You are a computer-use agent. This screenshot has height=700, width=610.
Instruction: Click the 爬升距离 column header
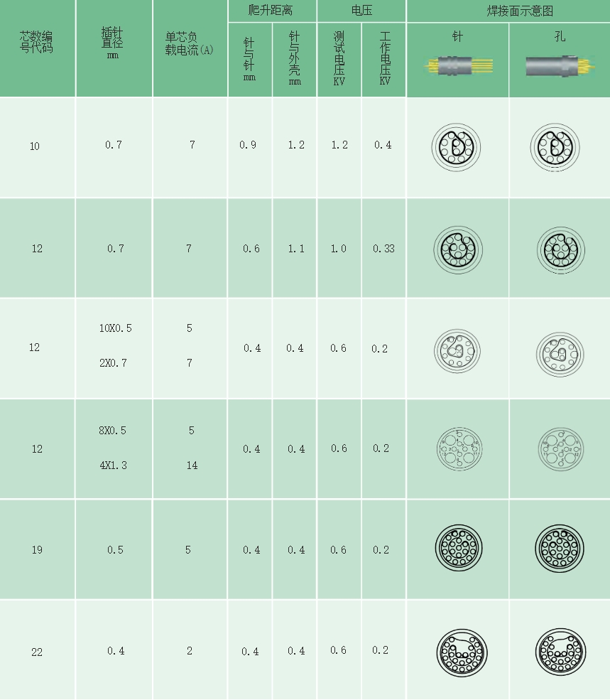[x=272, y=11]
